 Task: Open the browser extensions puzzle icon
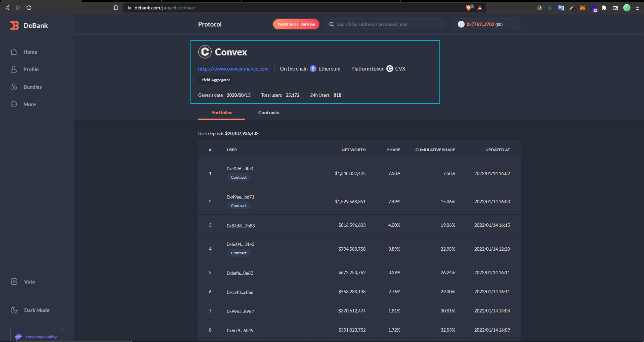604,8
